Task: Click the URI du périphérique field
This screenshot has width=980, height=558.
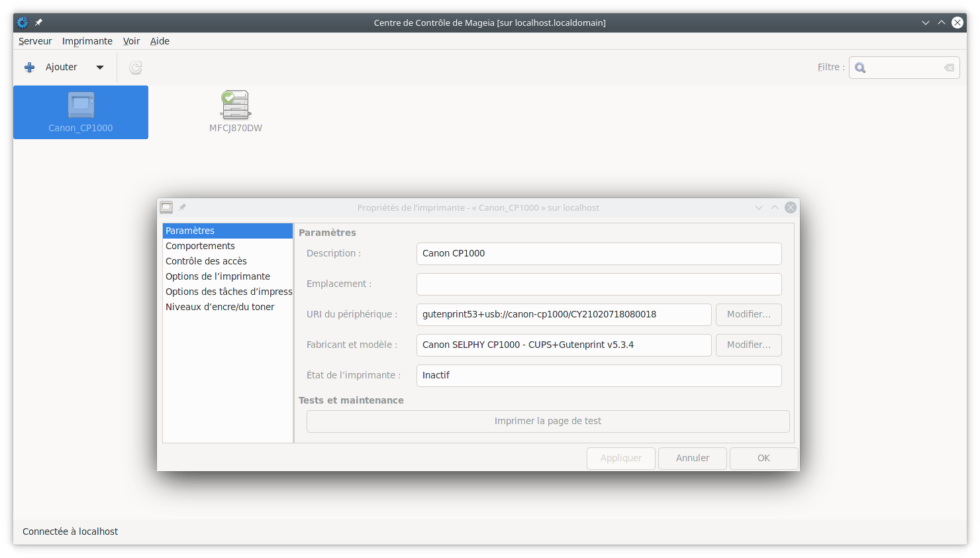Action: coord(564,315)
